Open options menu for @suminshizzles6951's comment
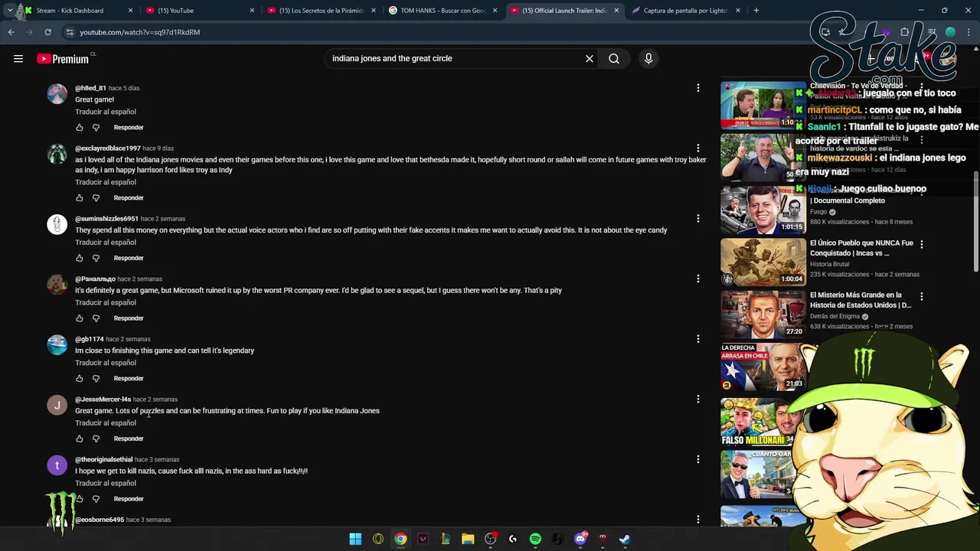Screen dimensions: 980x551 [x=698, y=219]
